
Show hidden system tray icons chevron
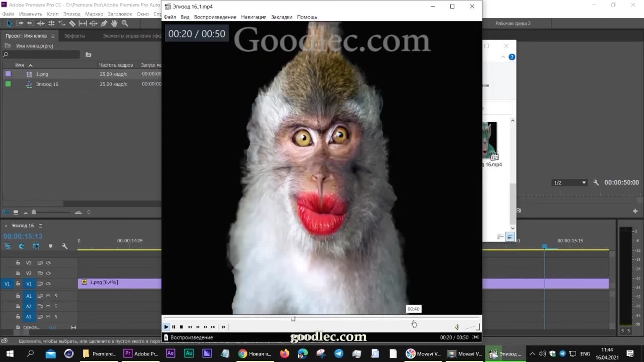pos(532,354)
